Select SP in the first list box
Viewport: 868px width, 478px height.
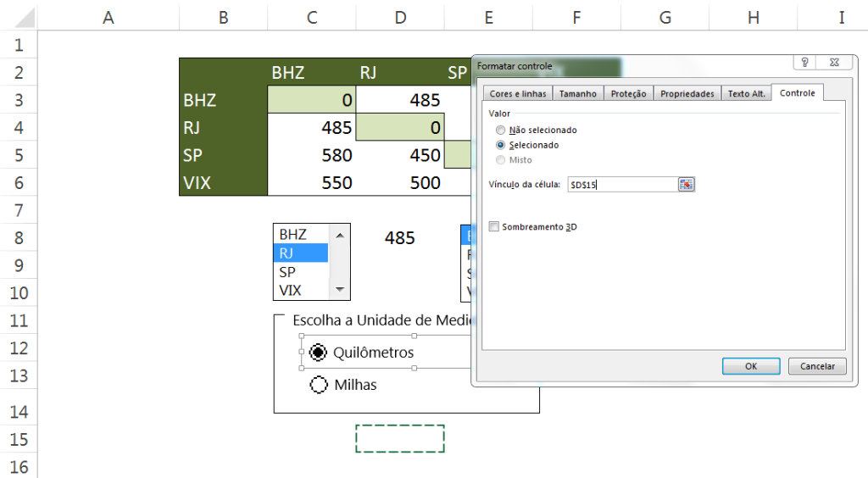tap(301, 272)
